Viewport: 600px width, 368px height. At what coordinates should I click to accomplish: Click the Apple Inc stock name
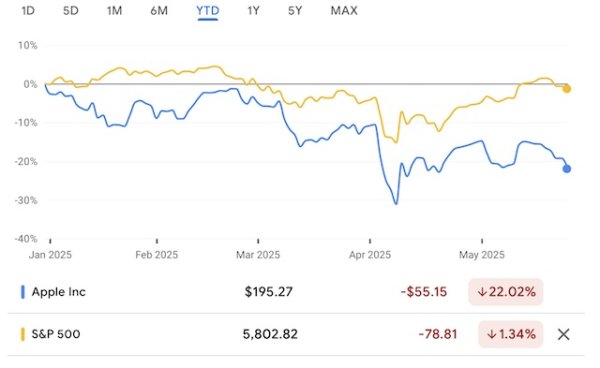click(x=59, y=292)
